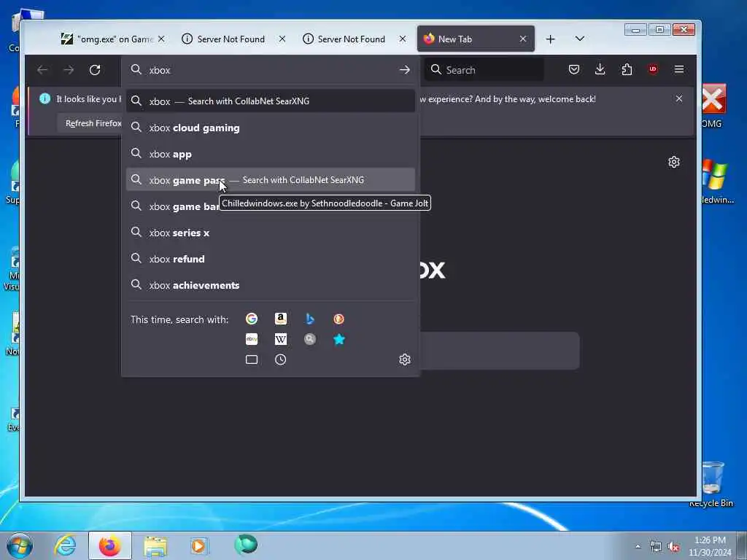
Task: Open Windows Media Player from taskbar
Action: coord(198,545)
